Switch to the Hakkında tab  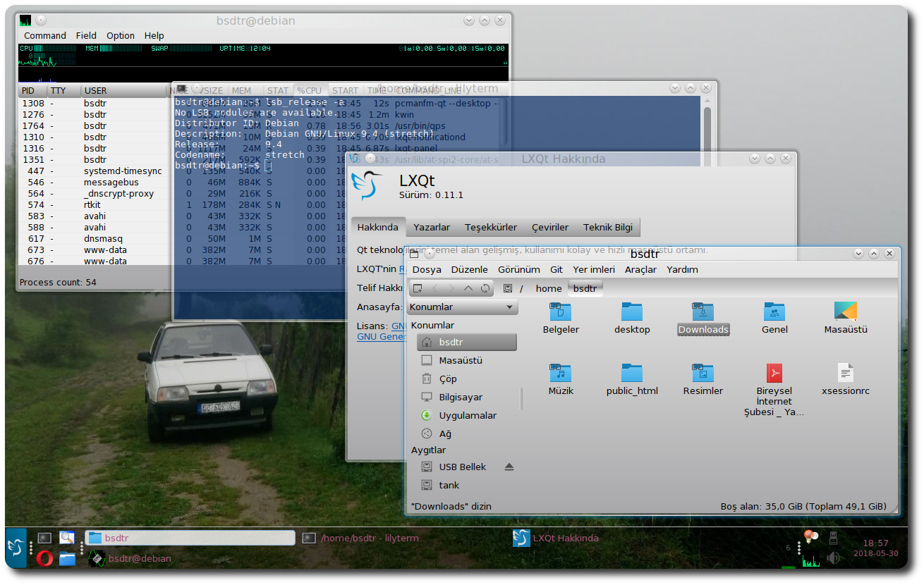(x=378, y=227)
